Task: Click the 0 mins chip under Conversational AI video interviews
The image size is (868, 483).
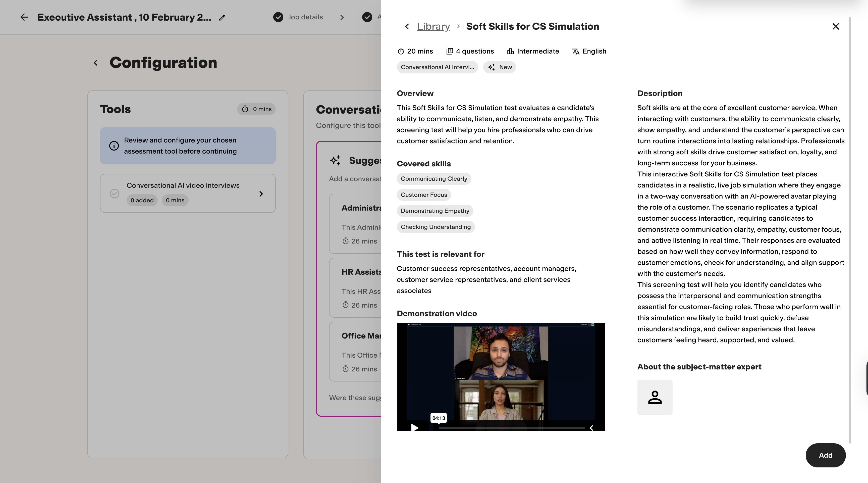Action: [x=175, y=200]
